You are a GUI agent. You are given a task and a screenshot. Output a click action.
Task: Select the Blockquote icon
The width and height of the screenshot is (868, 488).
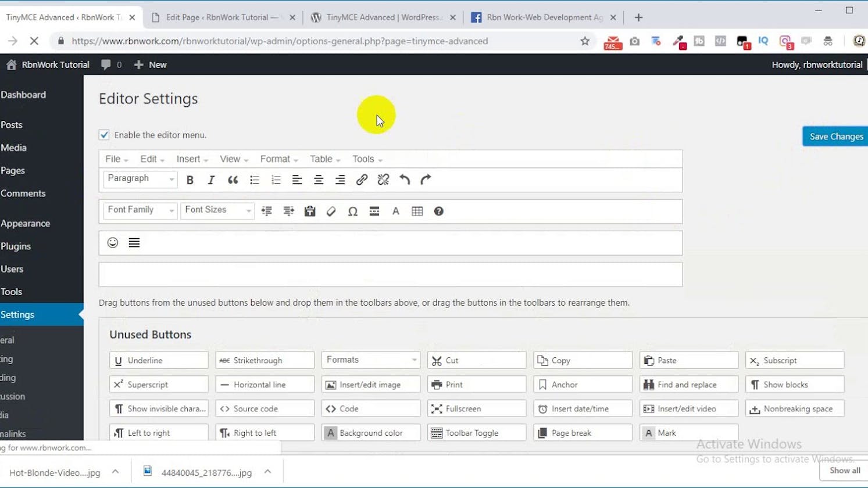[233, 180]
